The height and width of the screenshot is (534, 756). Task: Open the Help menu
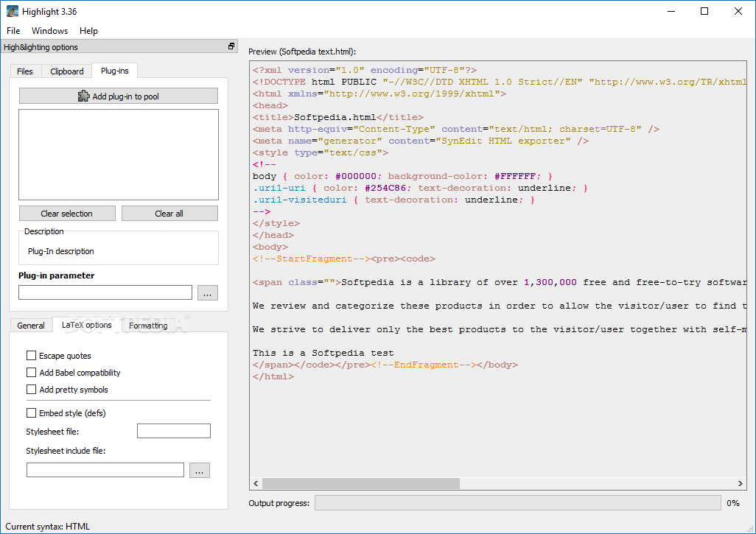tap(88, 31)
